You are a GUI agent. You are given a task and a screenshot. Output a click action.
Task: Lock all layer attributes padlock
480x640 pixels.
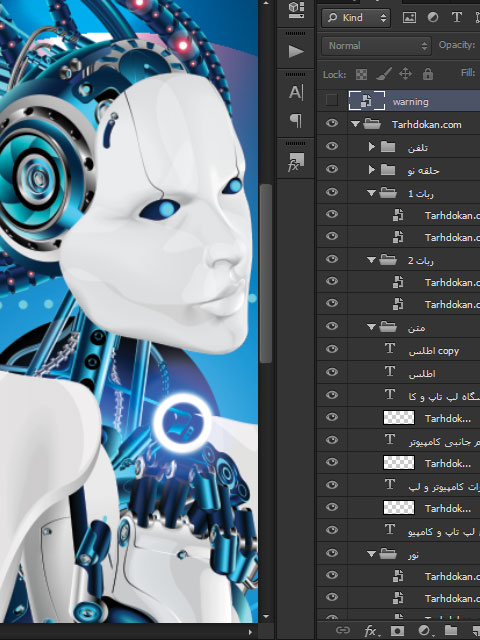(x=427, y=74)
